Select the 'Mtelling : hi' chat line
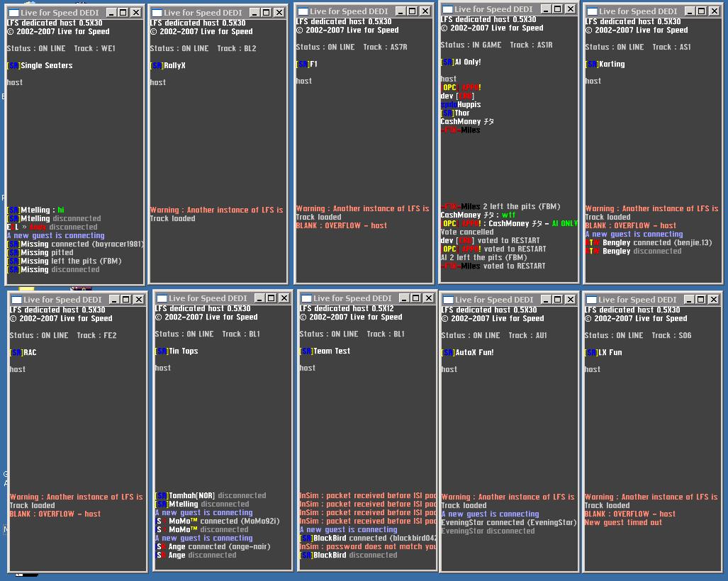The image size is (728, 581). click(x=35, y=210)
